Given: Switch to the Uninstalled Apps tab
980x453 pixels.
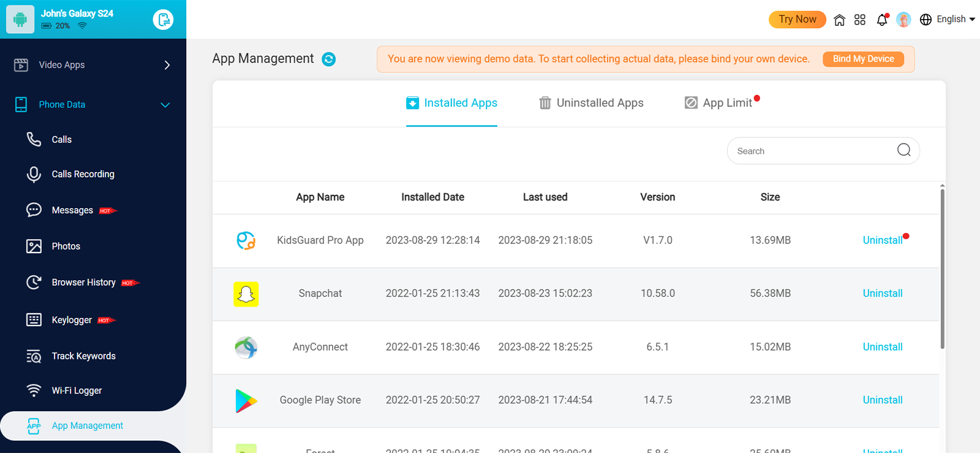Looking at the screenshot, I should (x=591, y=103).
